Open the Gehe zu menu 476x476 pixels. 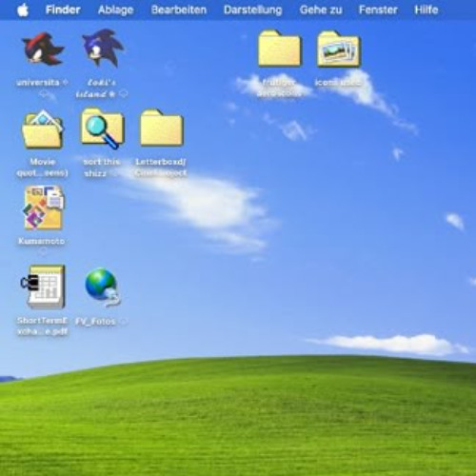pos(321,10)
